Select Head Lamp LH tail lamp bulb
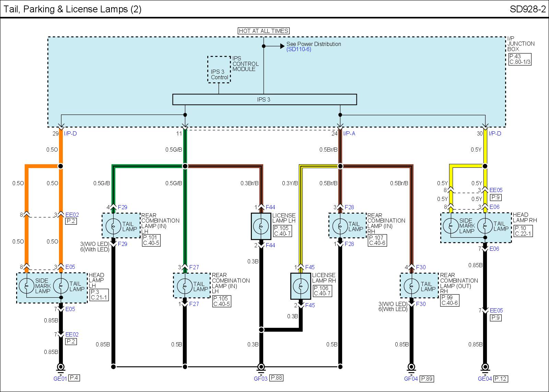The image size is (549, 392). 61,286
